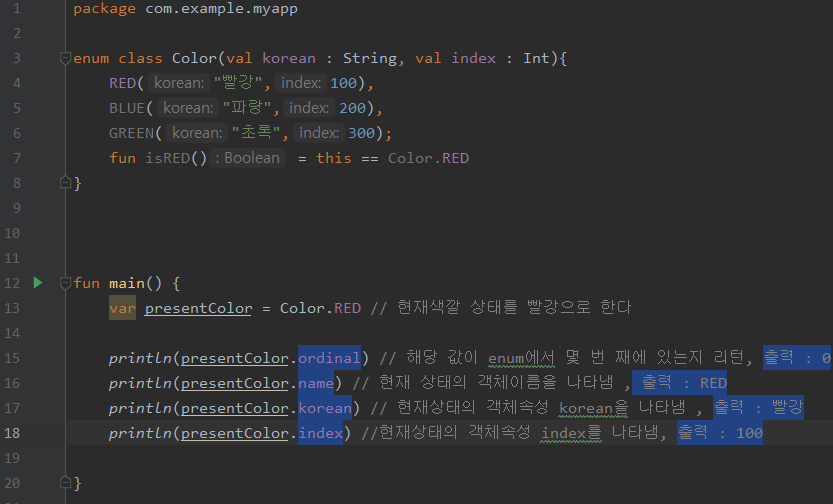Click 'this' keyword on line 7
Image resolution: width=833 pixels, height=504 pixels.
pyautogui.click(x=334, y=158)
